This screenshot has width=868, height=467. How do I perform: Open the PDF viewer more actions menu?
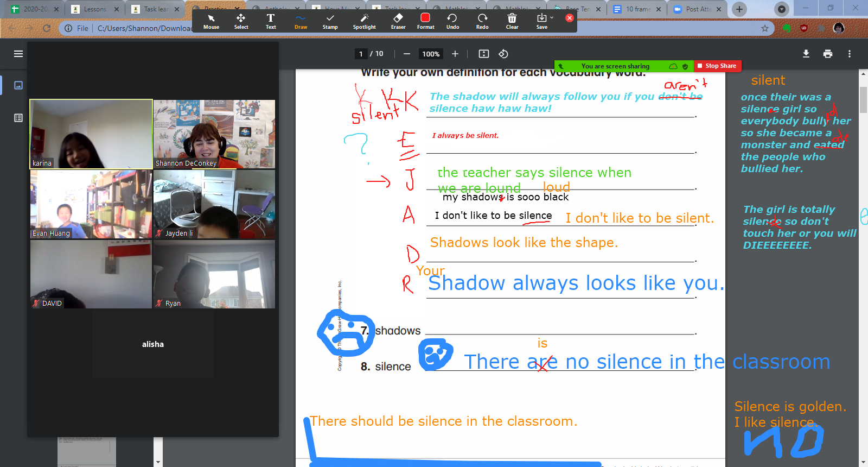pos(850,54)
